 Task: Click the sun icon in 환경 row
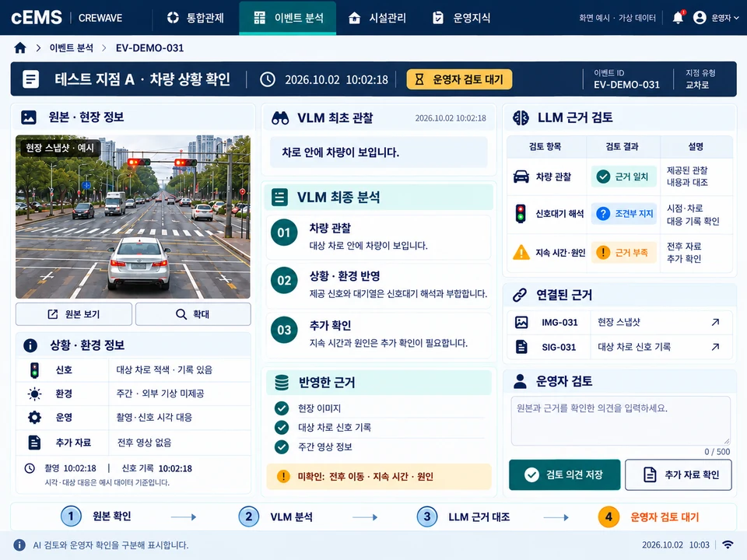[34, 394]
